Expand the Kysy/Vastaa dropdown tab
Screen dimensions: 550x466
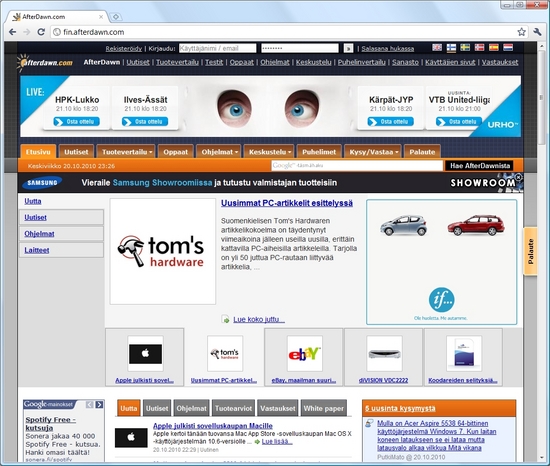point(373,152)
